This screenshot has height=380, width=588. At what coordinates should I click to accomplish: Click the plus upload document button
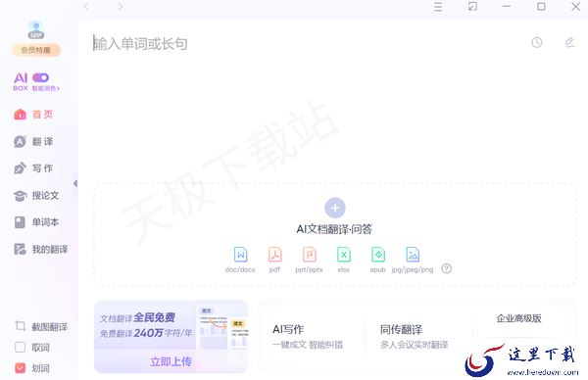pos(335,208)
